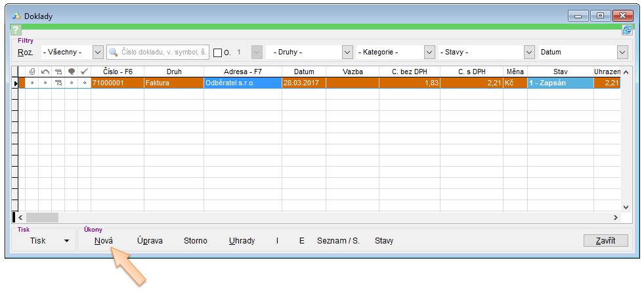This screenshot has height=296, width=644.
Task: Click the refresh icon at top right
Action: pyautogui.click(x=627, y=30)
